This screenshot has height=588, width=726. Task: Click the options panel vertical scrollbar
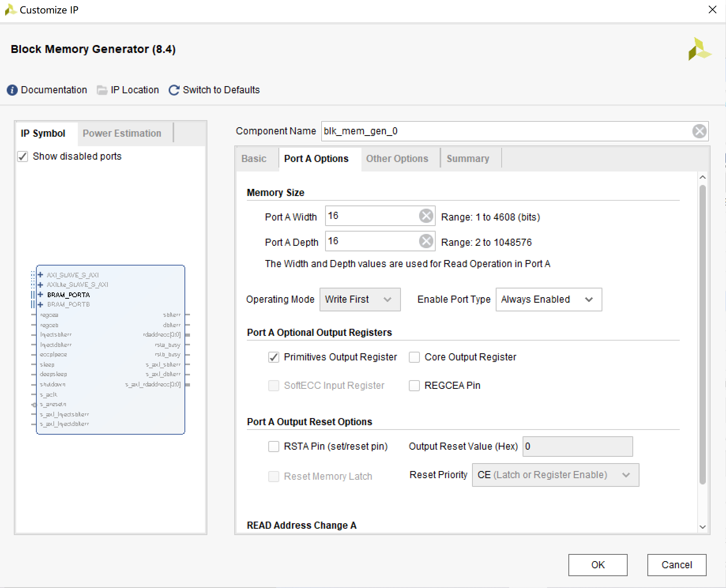702,334
